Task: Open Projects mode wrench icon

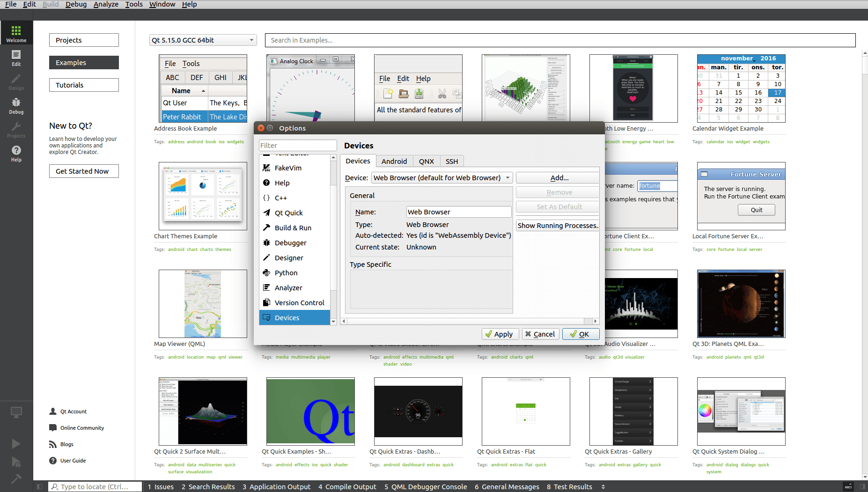Action: 16,129
